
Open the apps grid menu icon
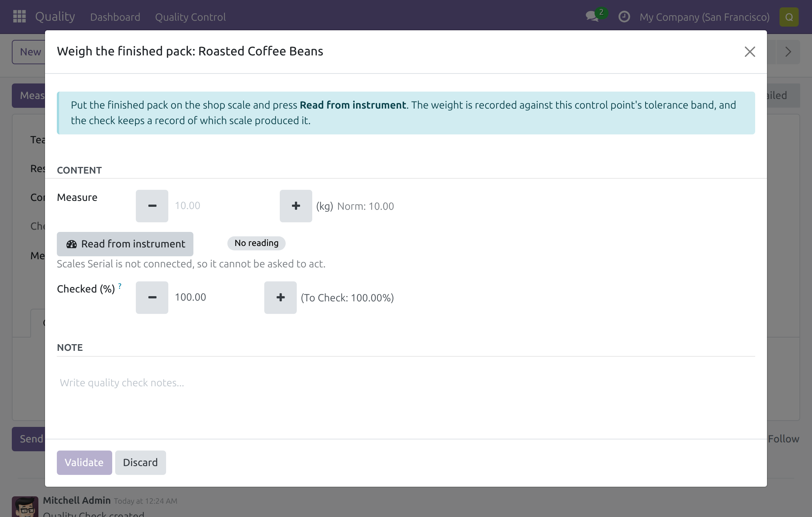[x=19, y=17]
